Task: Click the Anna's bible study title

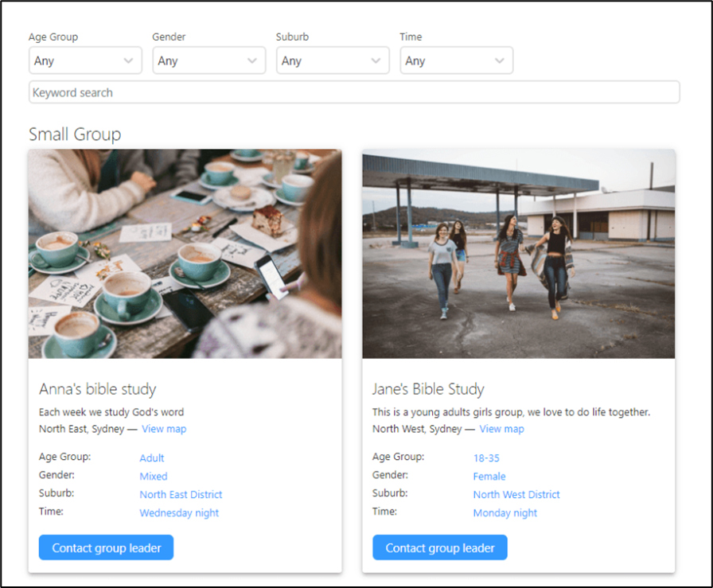Action: tap(98, 389)
